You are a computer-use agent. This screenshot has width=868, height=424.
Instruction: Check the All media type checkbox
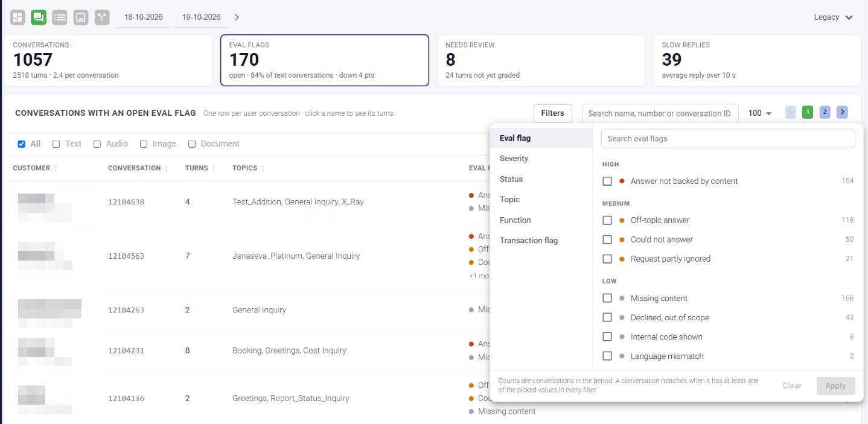(22, 144)
